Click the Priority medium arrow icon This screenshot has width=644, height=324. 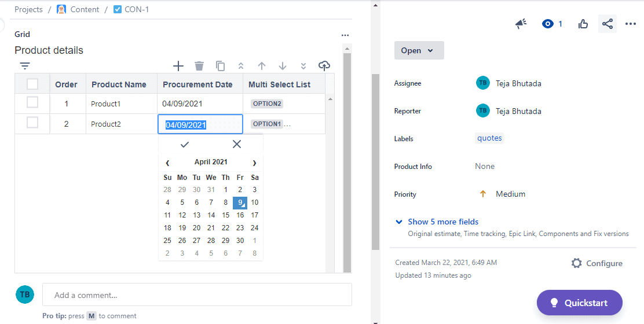point(483,194)
